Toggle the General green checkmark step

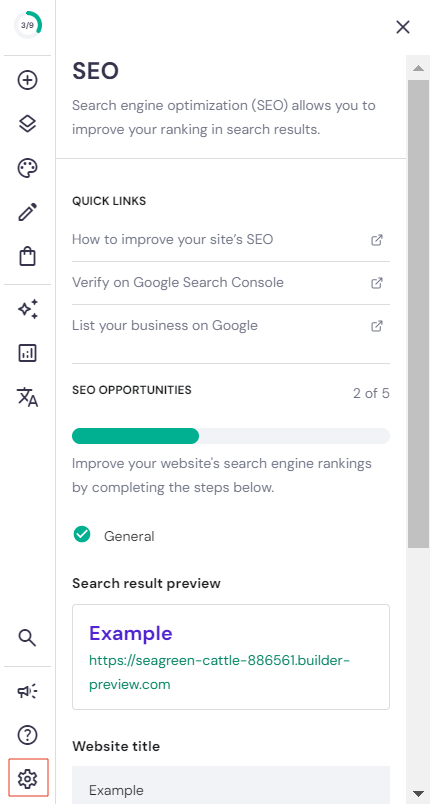pyautogui.click(x=82, y=534)
